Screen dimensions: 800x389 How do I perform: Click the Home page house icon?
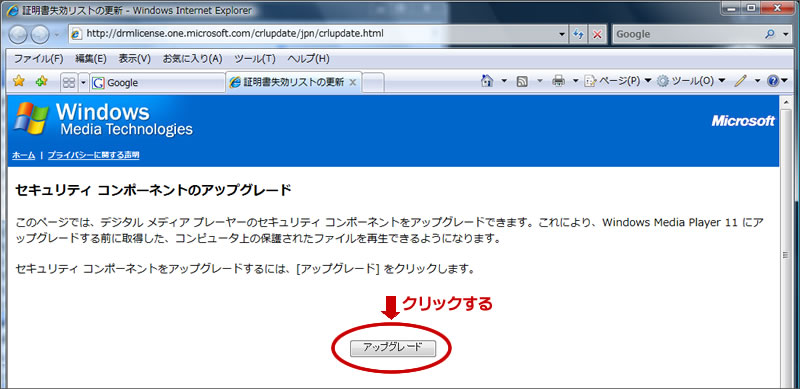(487, 81)
